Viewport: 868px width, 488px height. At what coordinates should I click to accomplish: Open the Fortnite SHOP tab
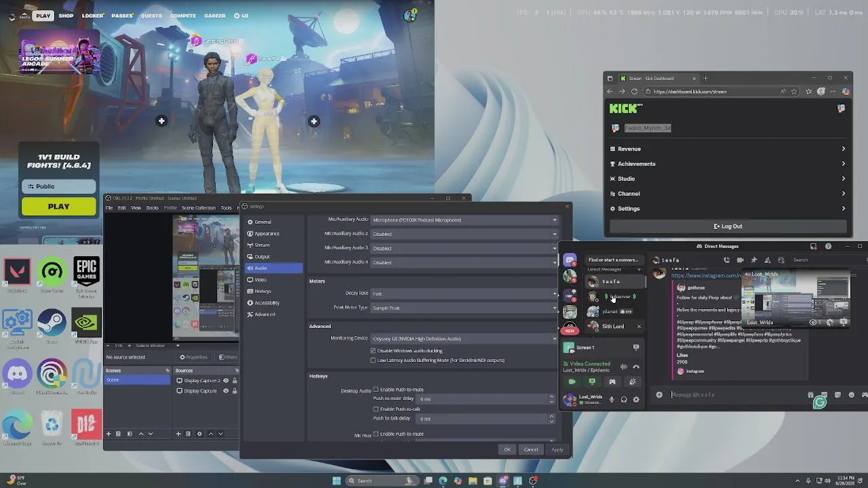click(66, 16)
